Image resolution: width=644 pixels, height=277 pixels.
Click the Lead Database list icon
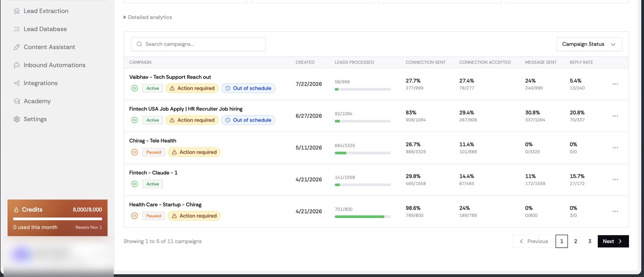[x=17, y=29]
